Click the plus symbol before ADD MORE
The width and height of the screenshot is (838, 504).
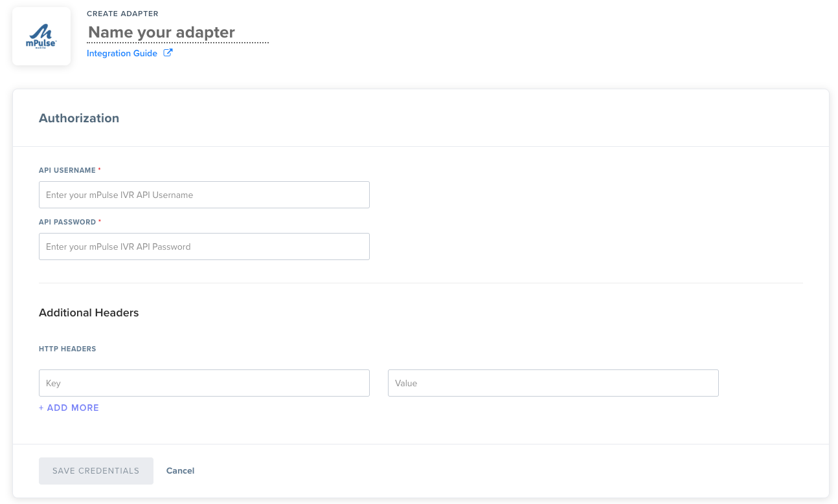point(41,408)
